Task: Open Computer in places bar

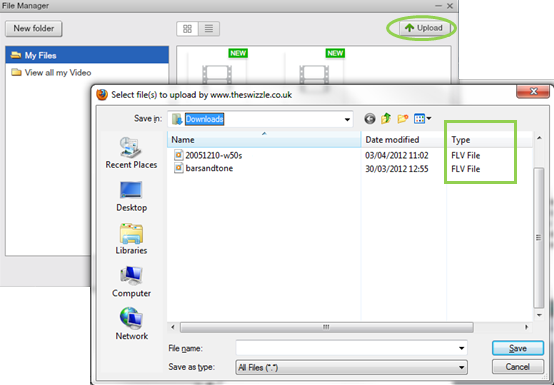Action: point(131,282)
